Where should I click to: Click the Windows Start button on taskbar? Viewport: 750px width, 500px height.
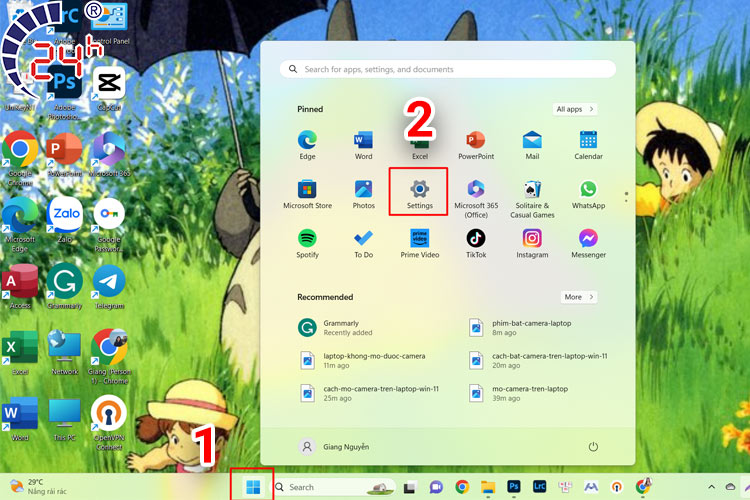pos(253,487)
